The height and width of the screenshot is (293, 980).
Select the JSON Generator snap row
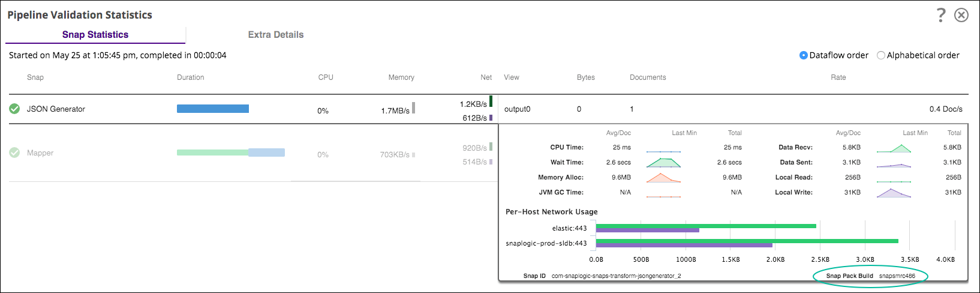click(56, 109)
